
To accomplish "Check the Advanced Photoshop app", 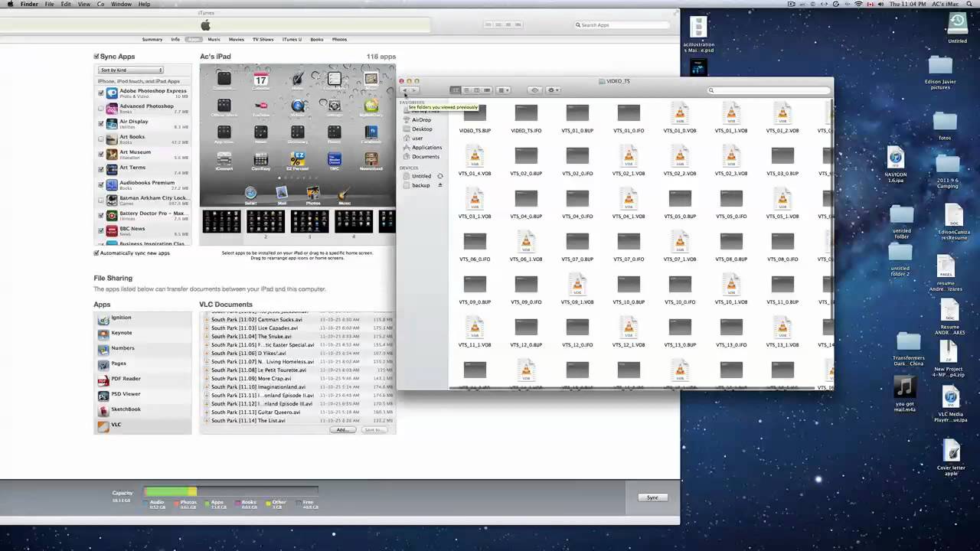I will (x=101, y=108).
